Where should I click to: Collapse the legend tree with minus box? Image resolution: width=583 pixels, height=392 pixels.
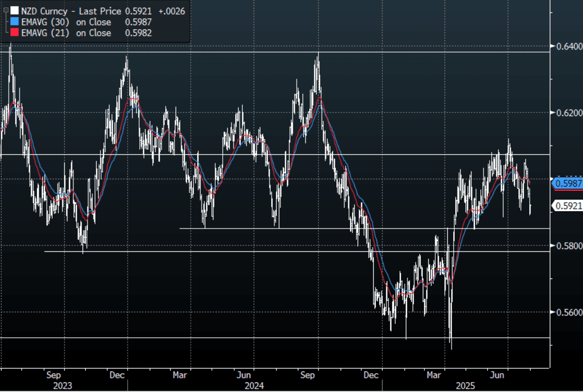(5, 10)
